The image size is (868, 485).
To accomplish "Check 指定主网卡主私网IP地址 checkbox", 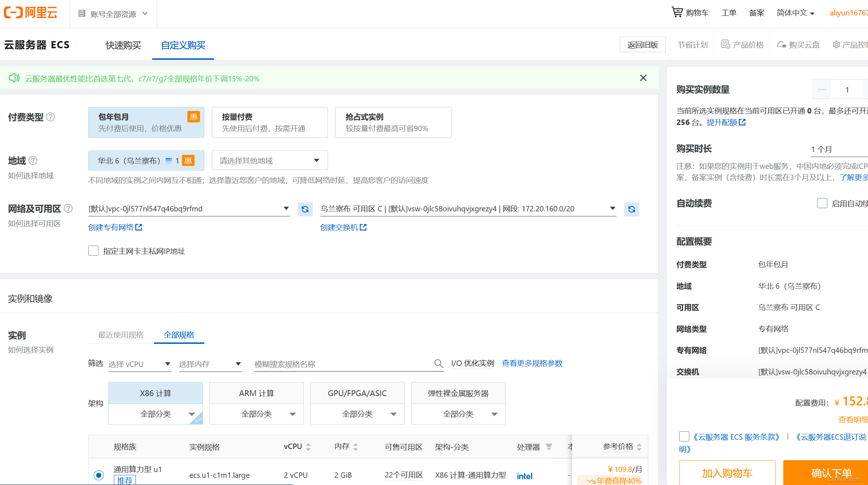I will tap(93, 251).
